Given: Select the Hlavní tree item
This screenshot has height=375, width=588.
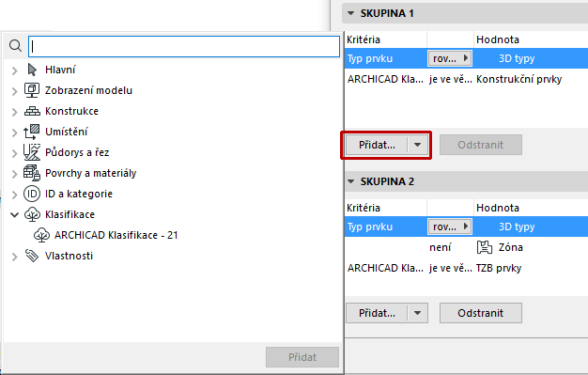Looking at the screenshot, I should pyautogui.click(x=60, y=70).
